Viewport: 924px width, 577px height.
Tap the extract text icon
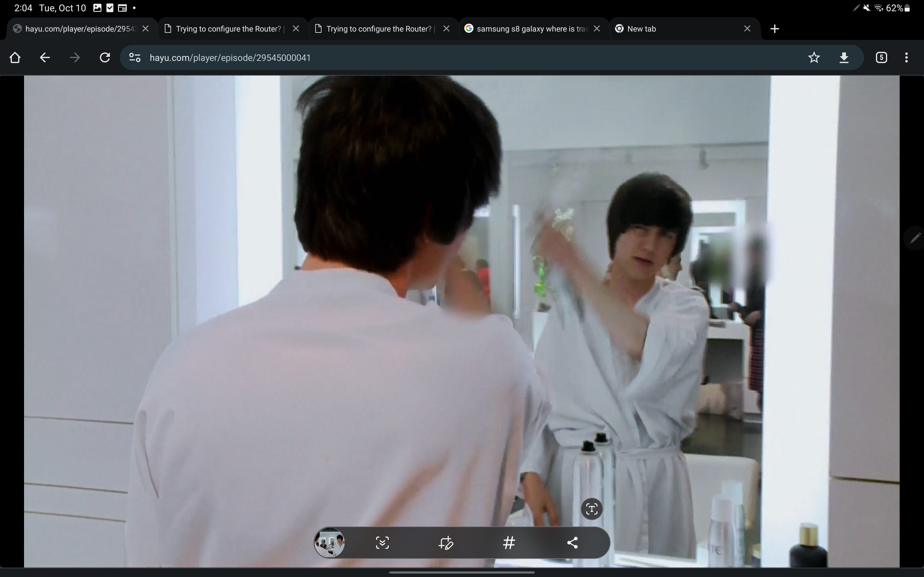click(x=591, y=509)
